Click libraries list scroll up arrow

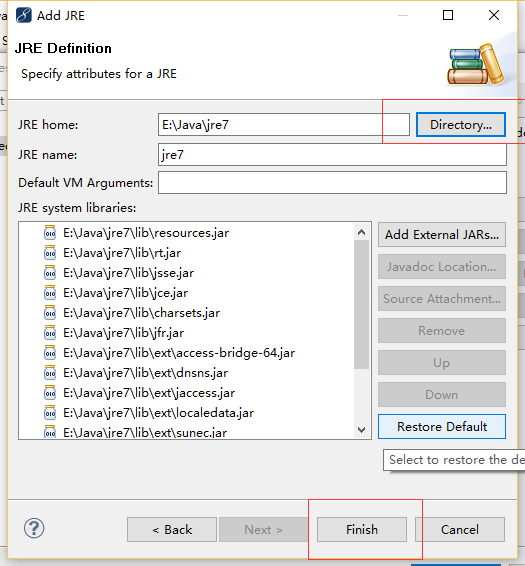pyautogui.click(x=361, y=232)
